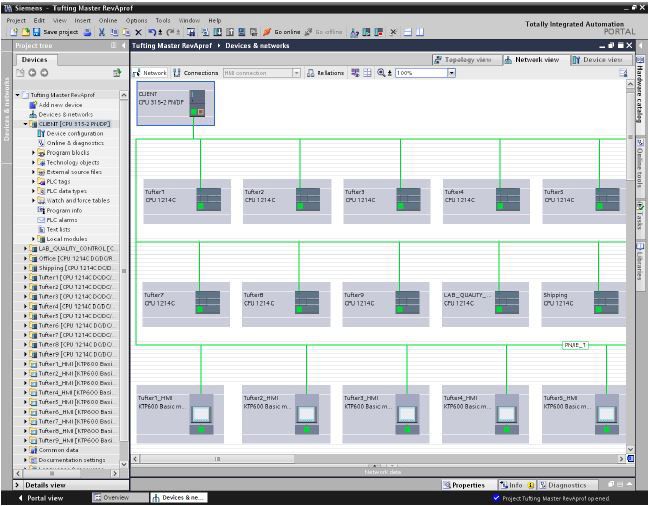Expand the Technology objects folder
The width and height of the screenshot is (649, 506).
(x=34, y=162)
